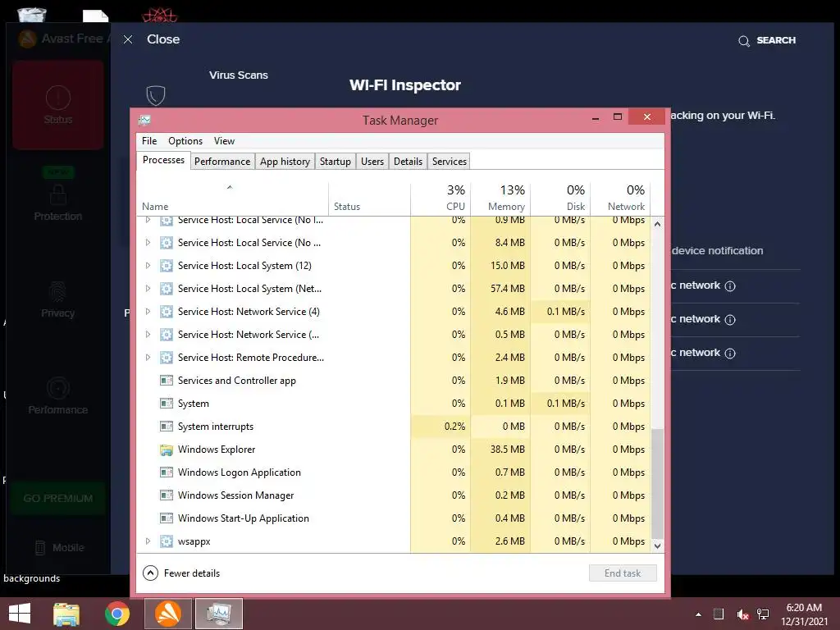The height and width of the screenshot is (630, 840).
Task: Sort by Network column header
Action: (620, 199)
